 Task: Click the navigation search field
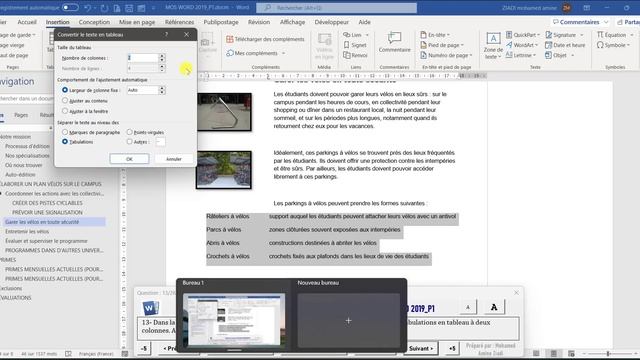click(x=27, y=98)
